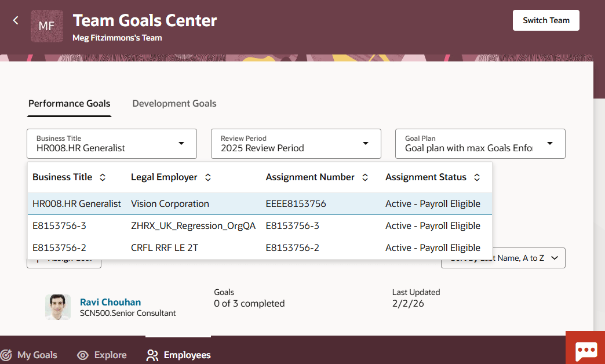This screenshot has width=605, height=364.
Task: Select the Performance Goals tab
Action: click(69, 103)
